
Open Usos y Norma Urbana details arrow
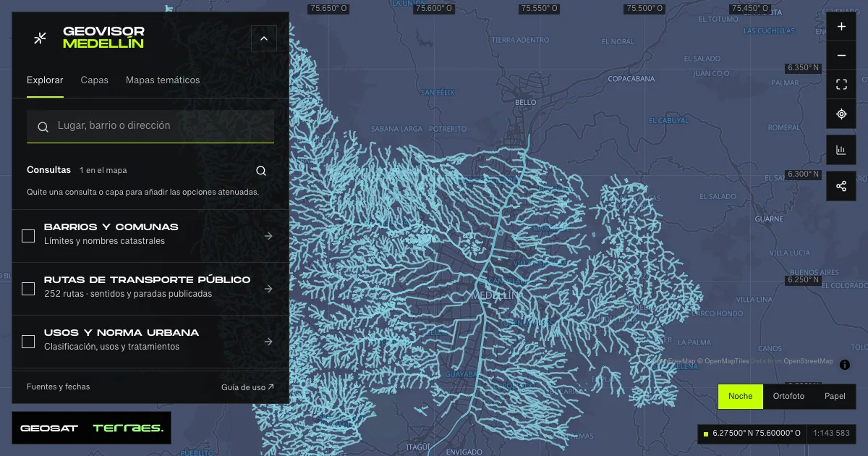(x=268, y=342)
